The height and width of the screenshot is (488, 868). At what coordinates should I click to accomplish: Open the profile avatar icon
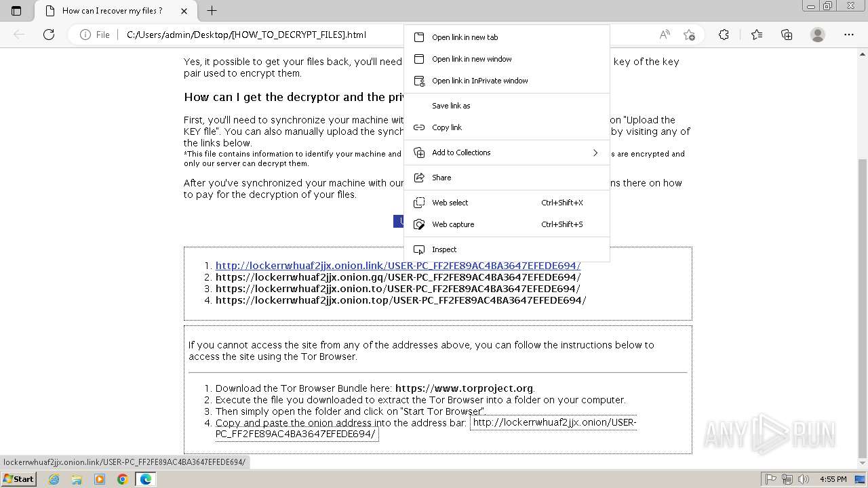pyautogui.click(x=818, y=35)
